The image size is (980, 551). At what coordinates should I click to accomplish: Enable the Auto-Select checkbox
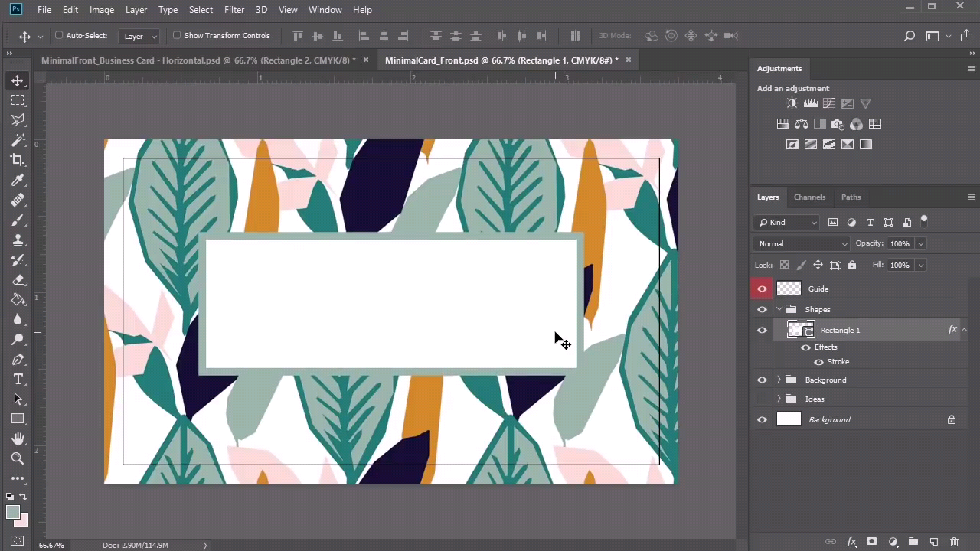click(59, 35)
